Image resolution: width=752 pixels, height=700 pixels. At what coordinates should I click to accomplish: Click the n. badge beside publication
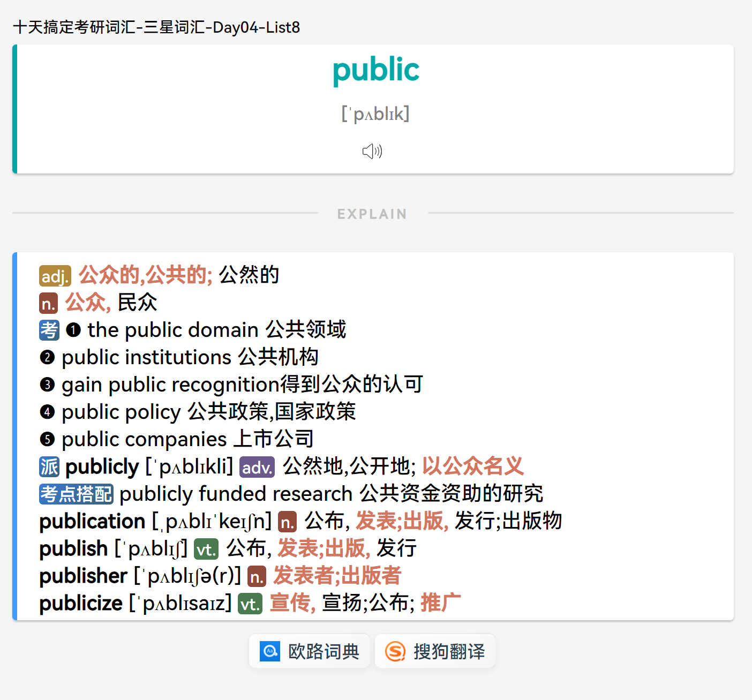(287, 522)
